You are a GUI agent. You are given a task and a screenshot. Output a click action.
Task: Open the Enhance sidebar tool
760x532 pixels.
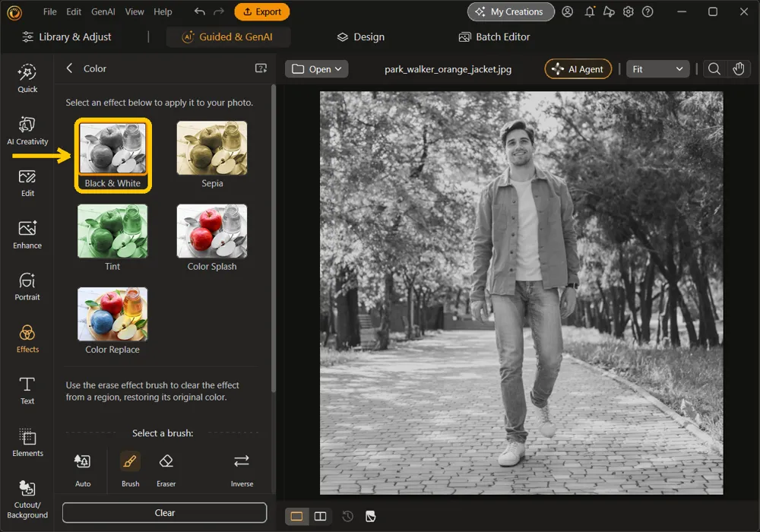click(27, 235)
